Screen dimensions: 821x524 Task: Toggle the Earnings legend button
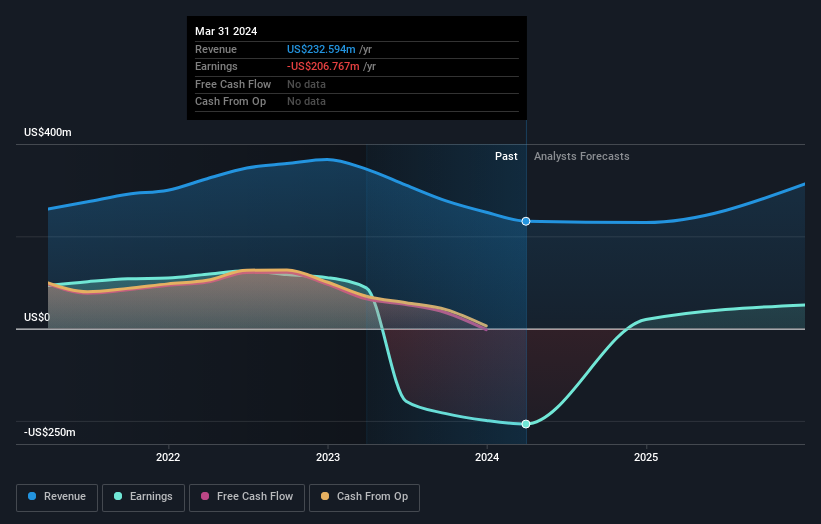tap(143, 497)
